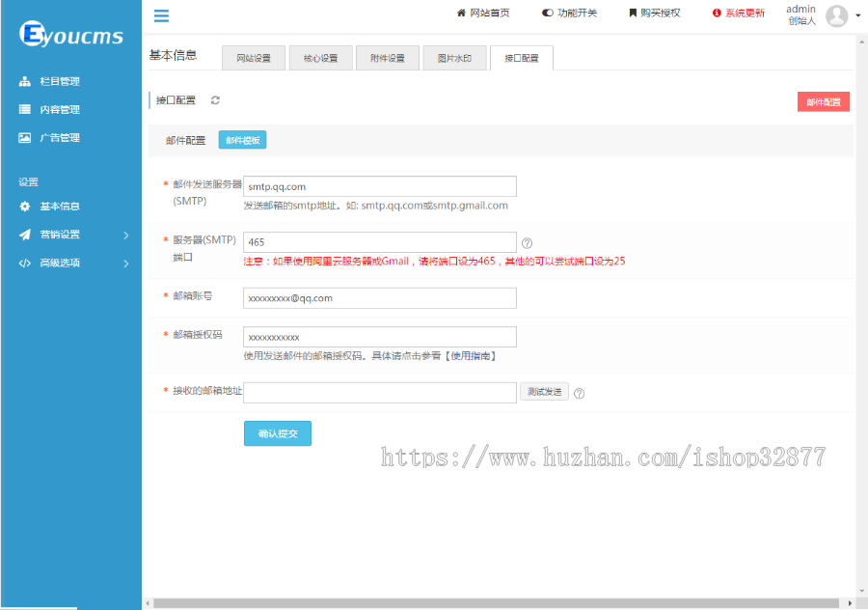Screen dimensions: 868x610
Task: Click the 基本信息 gear icon
Action: point(24,206)
